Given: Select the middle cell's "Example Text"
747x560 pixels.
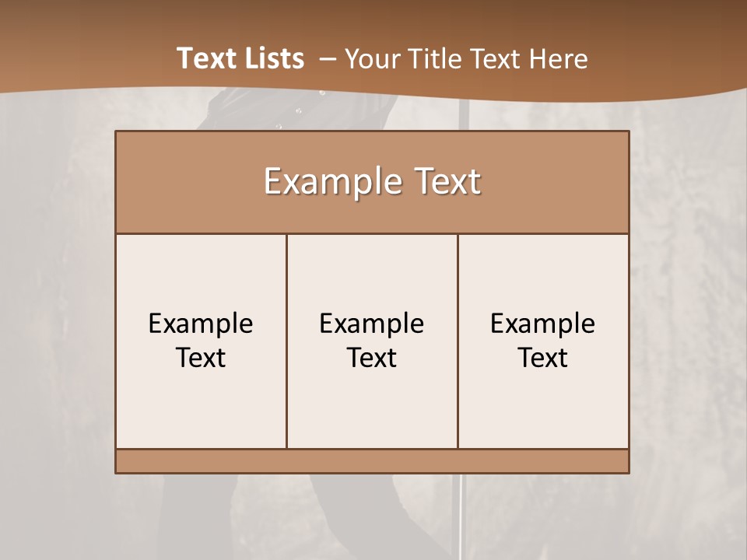Looking at the screenshot, I should 372,341.
